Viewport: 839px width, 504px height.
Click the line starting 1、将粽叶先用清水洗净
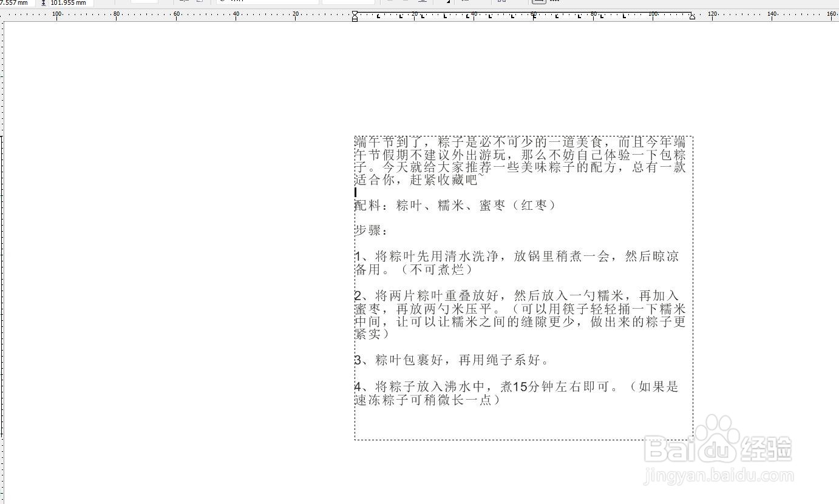pos(517,256)
